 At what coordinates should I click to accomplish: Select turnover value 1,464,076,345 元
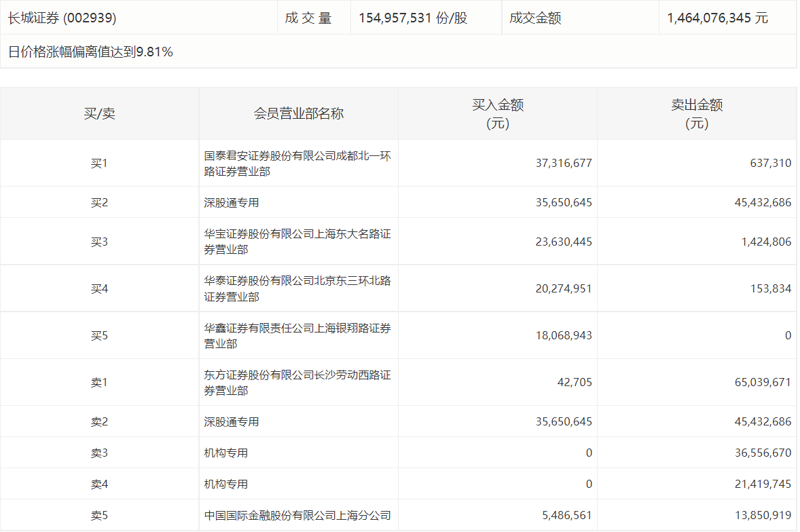pos(717,18)
